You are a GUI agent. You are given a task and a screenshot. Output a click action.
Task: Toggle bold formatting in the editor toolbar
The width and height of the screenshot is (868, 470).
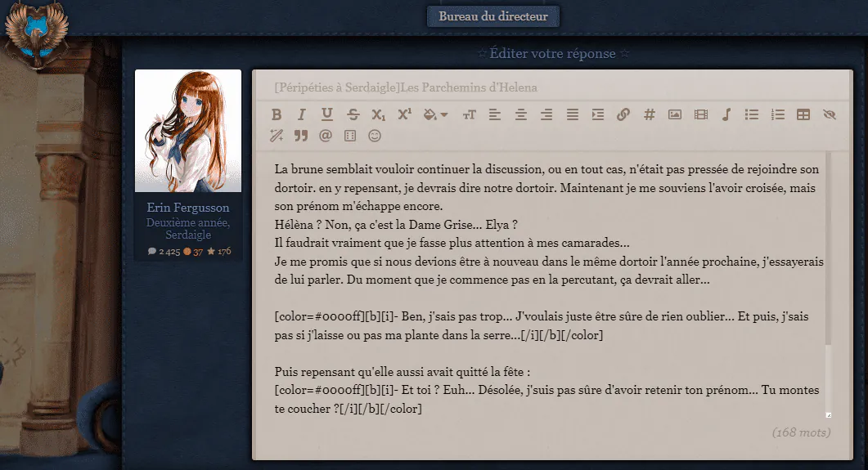click(277, 114)
